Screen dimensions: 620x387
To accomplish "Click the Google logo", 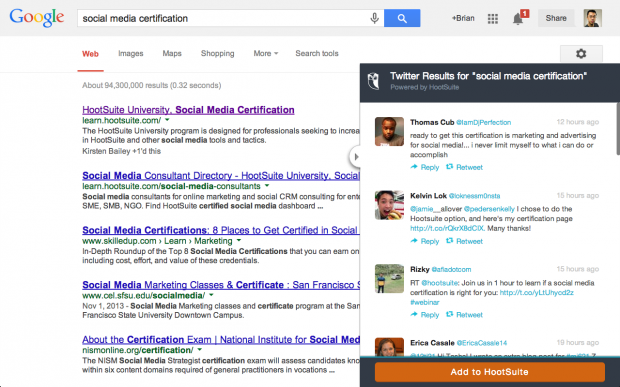I will 37,18.
